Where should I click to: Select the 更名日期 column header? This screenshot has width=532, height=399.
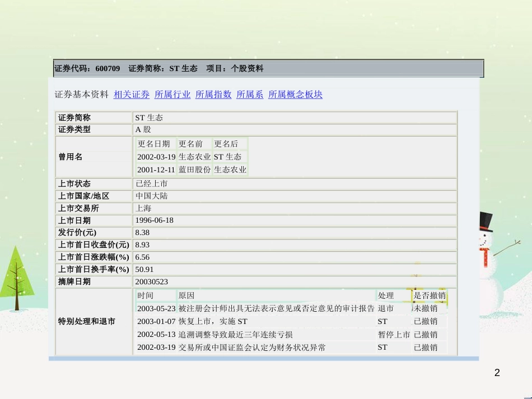153,144
